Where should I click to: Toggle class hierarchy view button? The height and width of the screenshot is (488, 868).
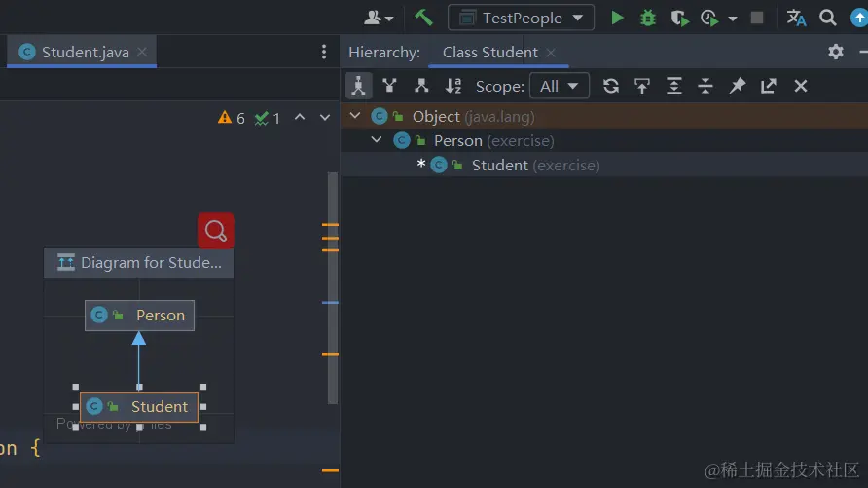358,86
